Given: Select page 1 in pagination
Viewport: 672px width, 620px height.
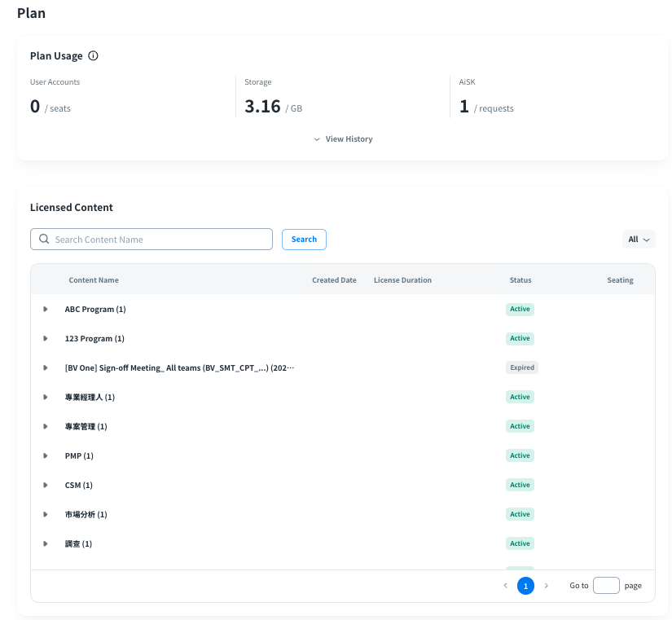Looking at the screenshot, I should coord(525,586).
